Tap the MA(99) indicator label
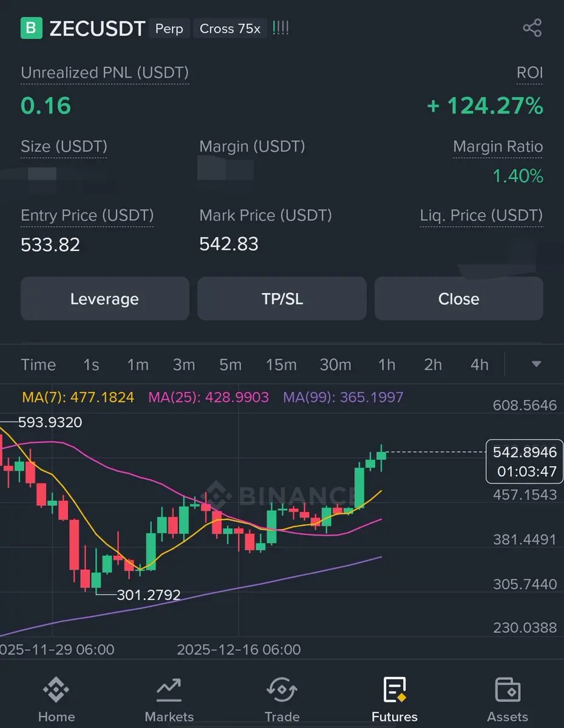 (x=343, y=398)
